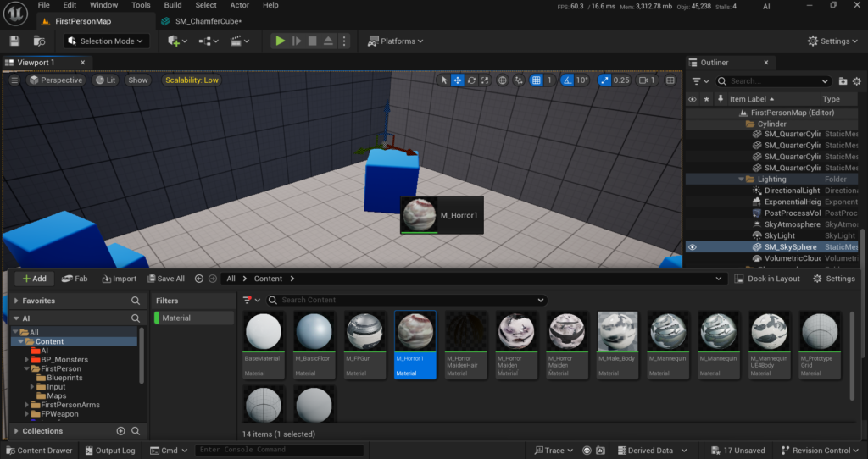The width and height of the screenshot is (868, 459).
Task: Open the Outliner settings gear
Action: click(857, 81)
